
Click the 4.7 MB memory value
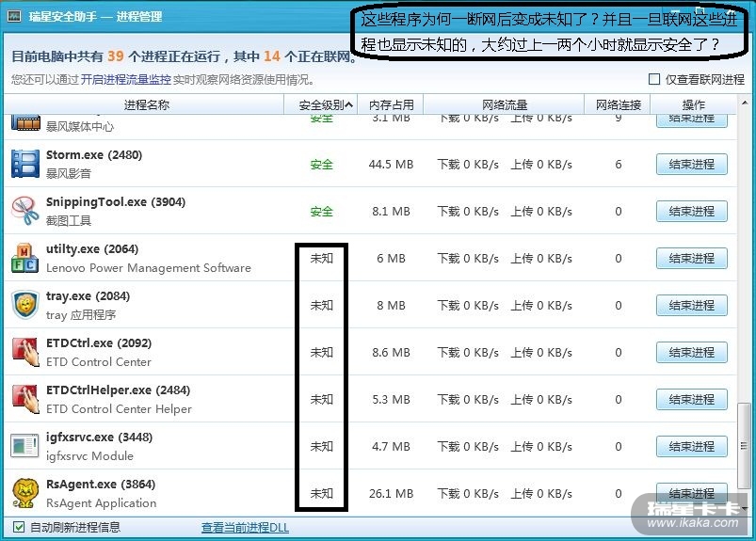391,446
